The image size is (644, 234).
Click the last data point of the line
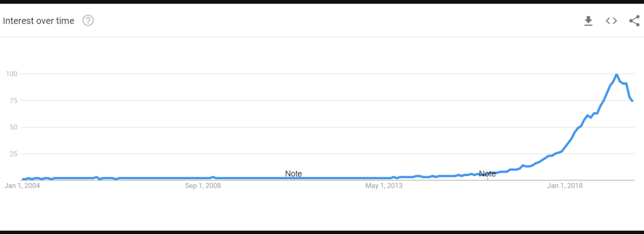[x=632, y=101]
